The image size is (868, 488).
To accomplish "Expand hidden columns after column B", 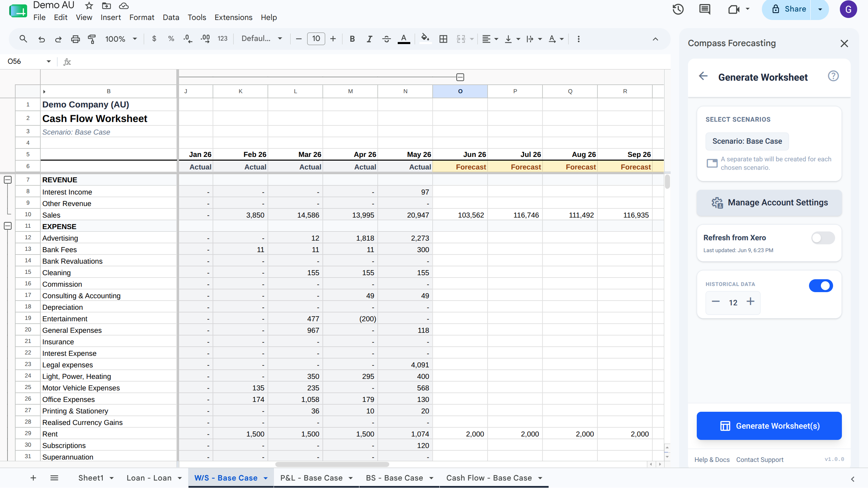I will [x=44, y=91].
